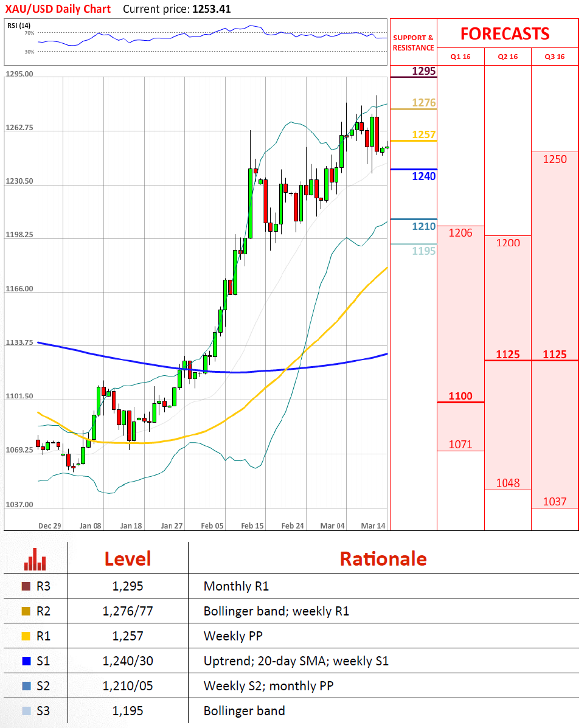The image size is (587, 728).
Task: Select the FORECASTS heading
Action: click(x=505, y=34)
